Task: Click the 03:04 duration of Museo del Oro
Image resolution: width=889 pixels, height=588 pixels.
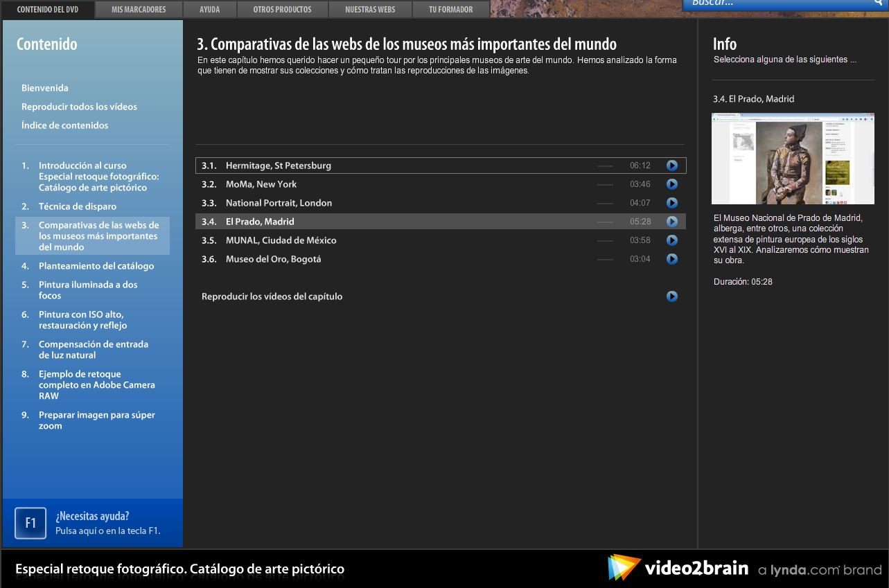Action: pyautogui.click(x=640, y=259)
